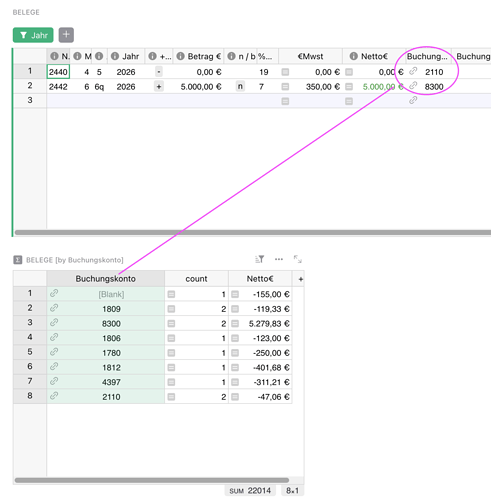Select the Buchungskonto column header in summary
This screenshot has height=500, width=491.
pyautogui.click(x=105, y=279)
